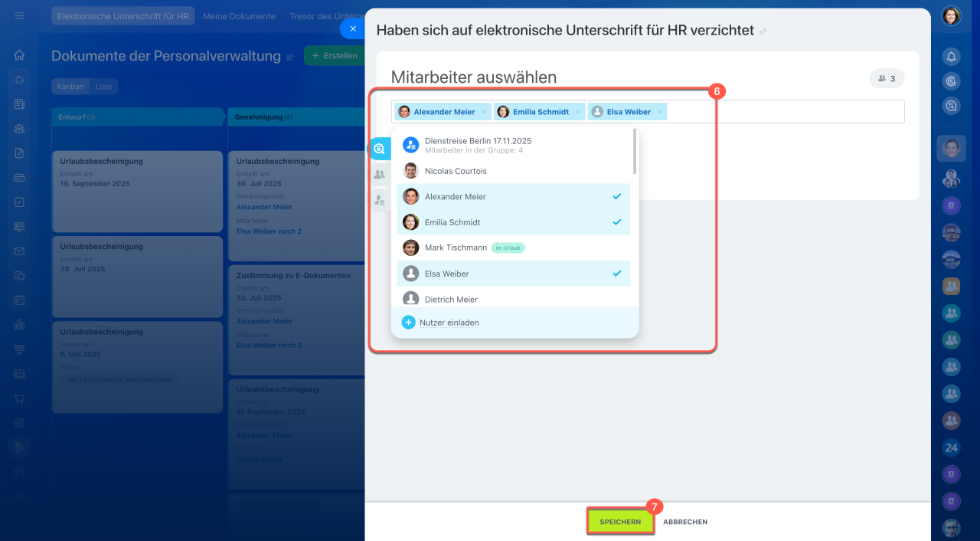Select Dienstreise Berlin 17.11.2025 group
980x541 pixels.
point(513,145)
